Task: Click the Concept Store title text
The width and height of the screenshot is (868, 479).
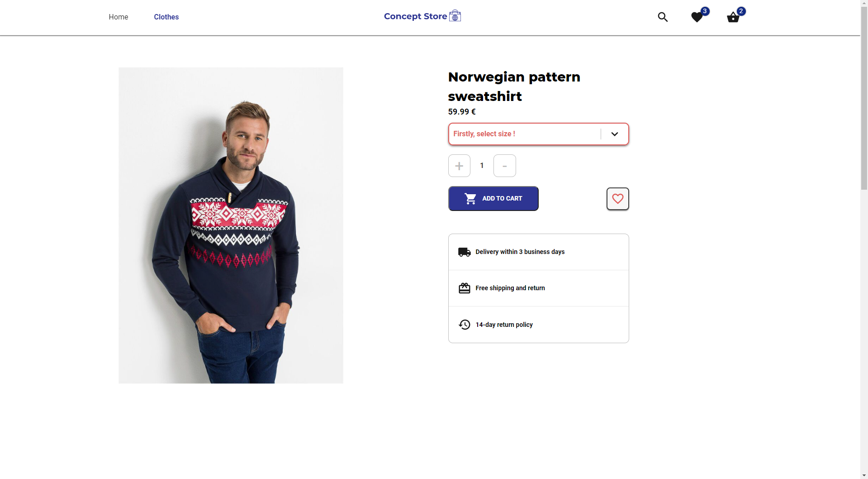Action: point(415,16)
